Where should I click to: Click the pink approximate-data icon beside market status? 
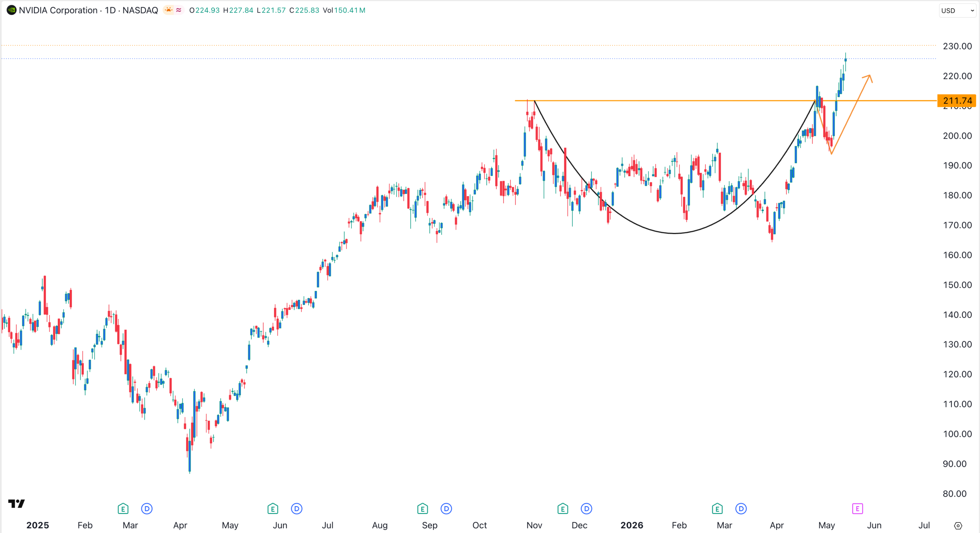pos(179,10)
